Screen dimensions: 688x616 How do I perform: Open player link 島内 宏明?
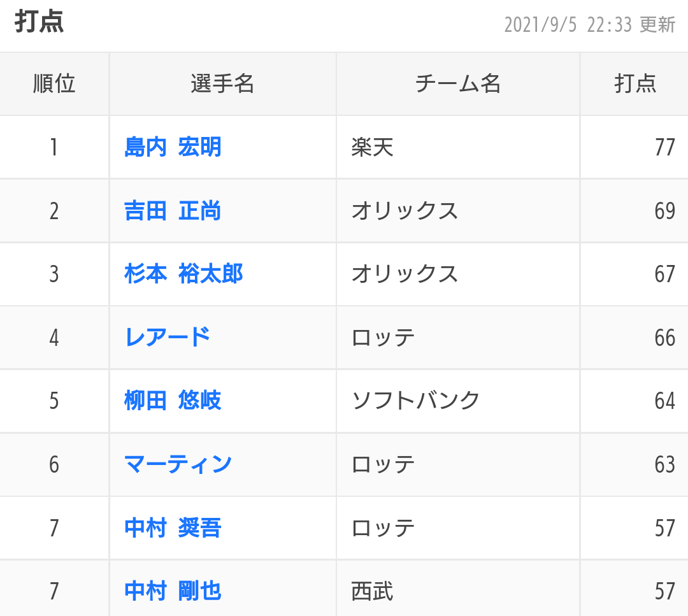click(x=173, y=147)
